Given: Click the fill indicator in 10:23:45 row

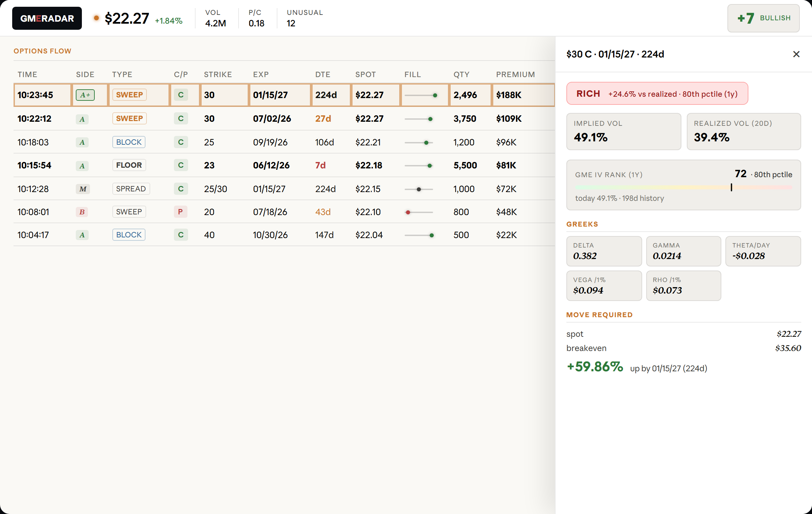Looking at the screenshot, I should 421,95.
